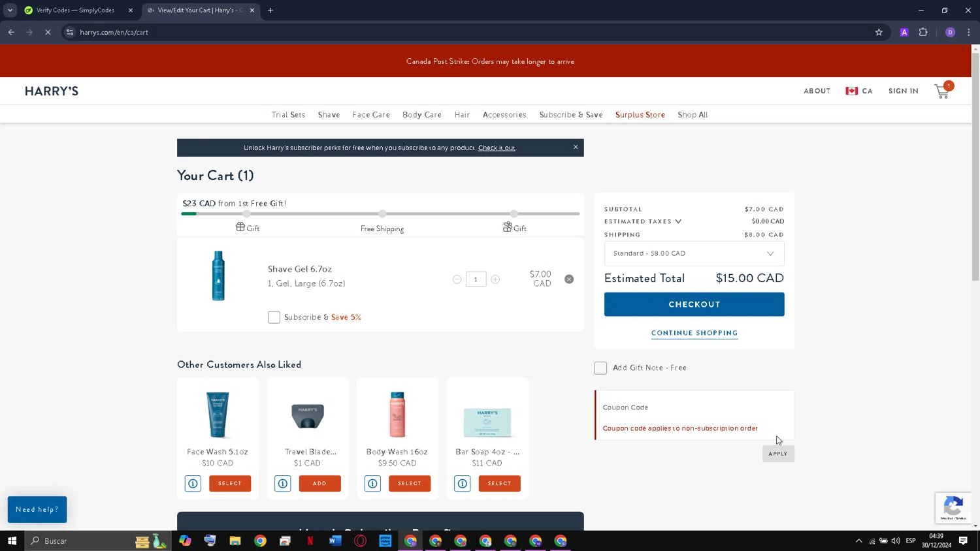This screenshot has height=551, width=980.
Task: Click the free gift progress bar
Action: click(380, 213)
